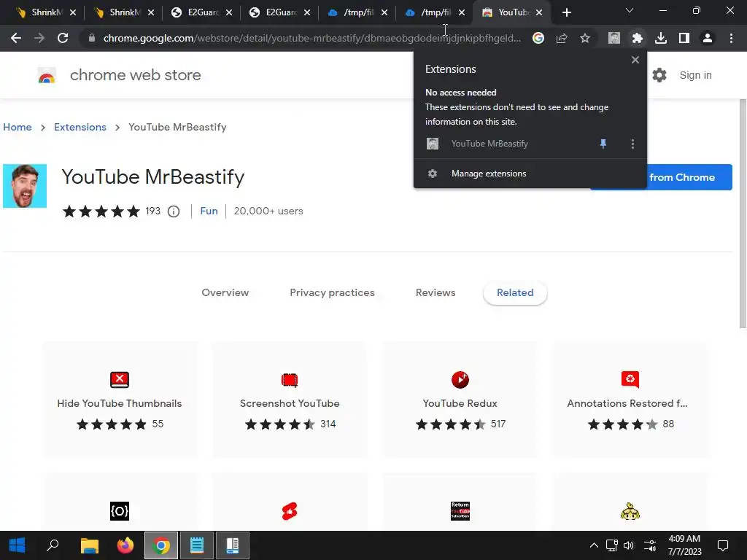The height and width of the screenshot is (560, 747).
Task: Reload the current page
Action: (63, 38)
